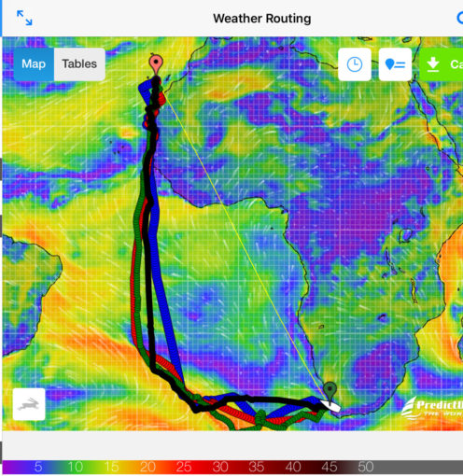This screenshot has height=476, width=463.
Task: Click the Weather Routing title
Action: [x=262, y=19]
